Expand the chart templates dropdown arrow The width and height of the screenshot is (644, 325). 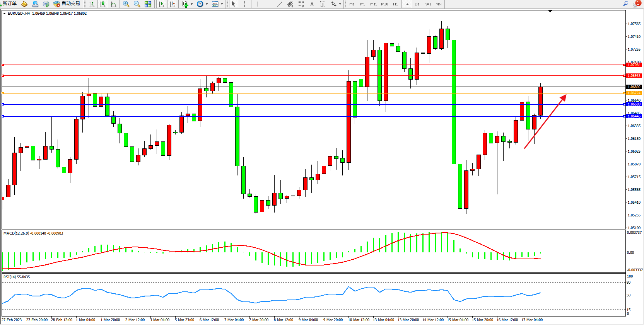(222, 4)
